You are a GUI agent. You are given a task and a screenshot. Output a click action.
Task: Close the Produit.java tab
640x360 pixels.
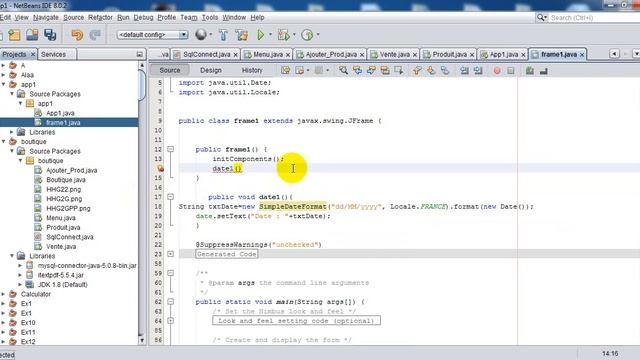pos(472,55)
